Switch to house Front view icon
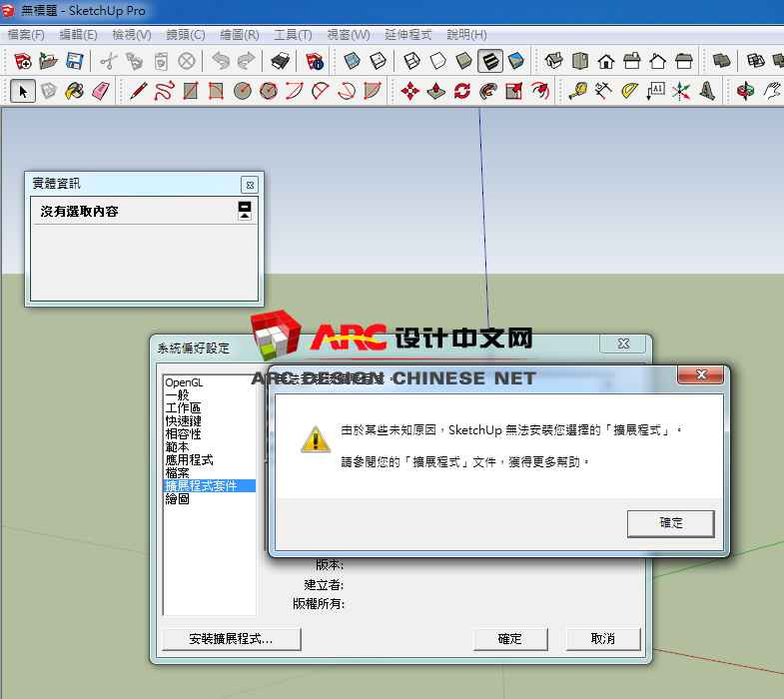784x699 pixels. [x=606, y=61]
